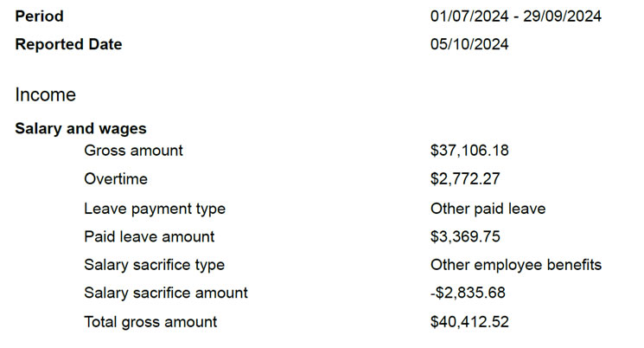Viewport: 644px width, 348px height.
Task: Select the paid leave value $3,369.75
Action: 465,236
